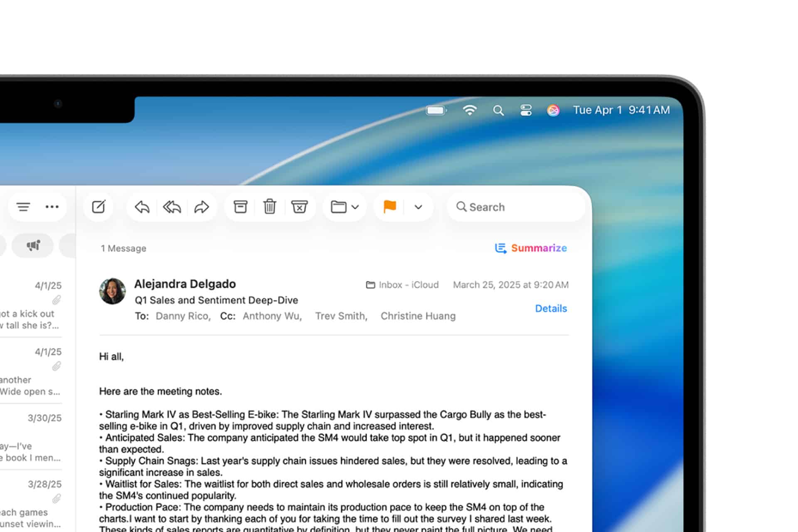Screen dimensions: 798x532
Task: Click subject Q1 Sales and Sentiment Deep-Dive
Action: coord(217,300)
